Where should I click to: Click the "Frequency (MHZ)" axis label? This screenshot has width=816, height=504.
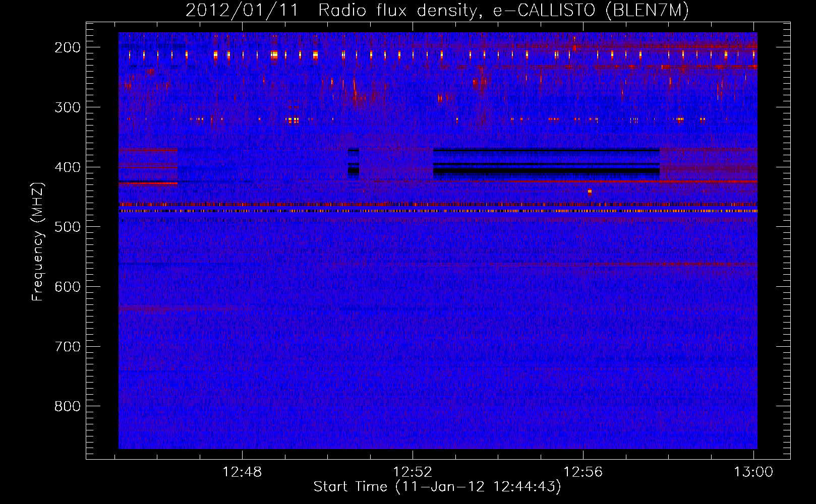click(x=38, y=242)
